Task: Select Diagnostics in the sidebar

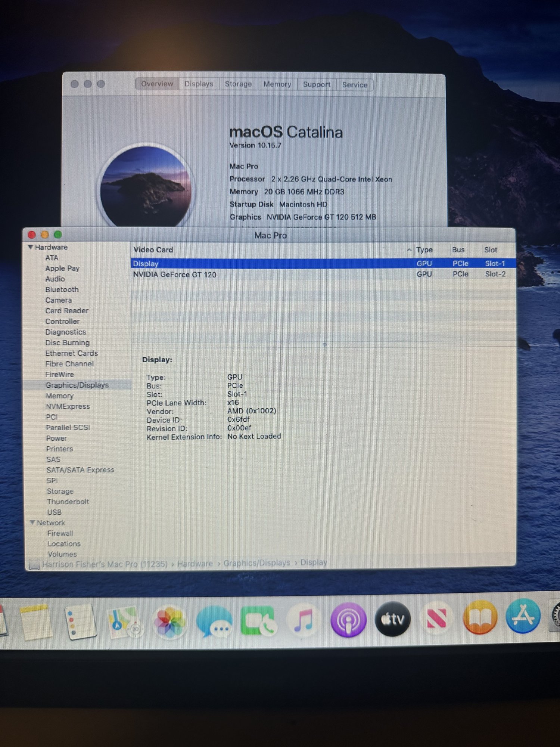Action: tap(66, 332)
